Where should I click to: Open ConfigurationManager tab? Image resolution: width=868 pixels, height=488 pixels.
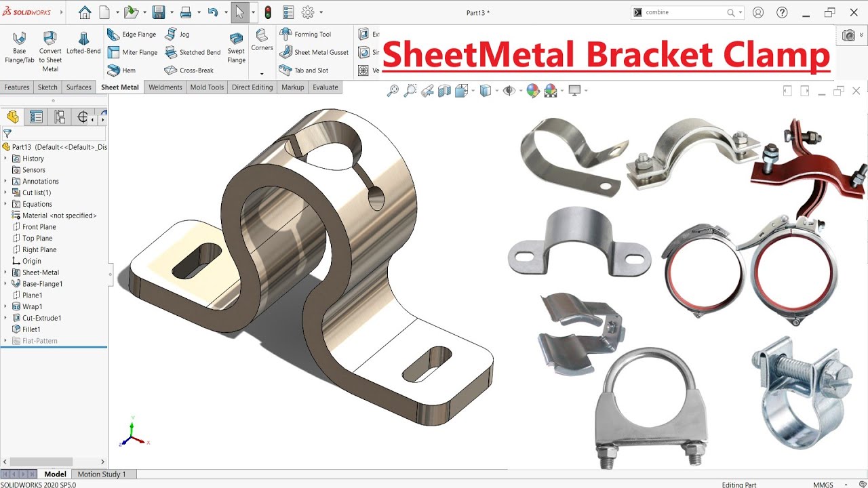click(x=60, y=117)
